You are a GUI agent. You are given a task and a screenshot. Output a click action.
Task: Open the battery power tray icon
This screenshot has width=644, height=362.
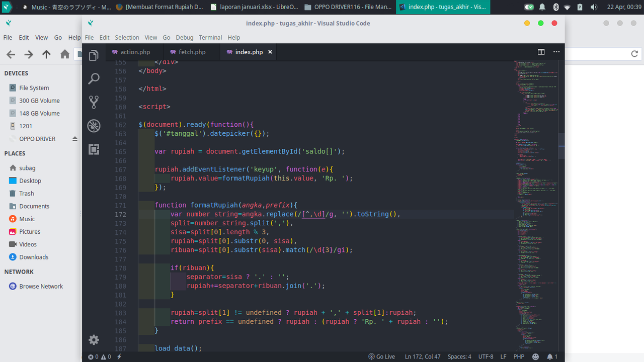point(581,7)
